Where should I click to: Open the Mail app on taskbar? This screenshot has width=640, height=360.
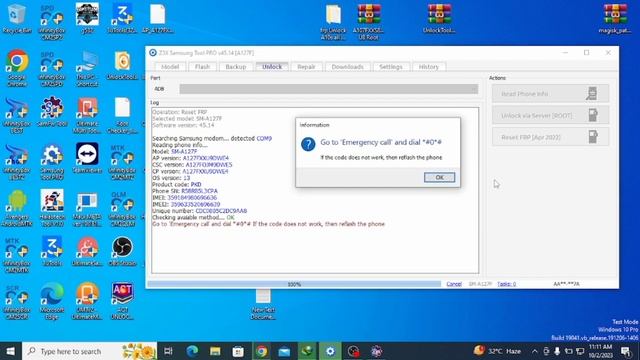tap(284, 351)
